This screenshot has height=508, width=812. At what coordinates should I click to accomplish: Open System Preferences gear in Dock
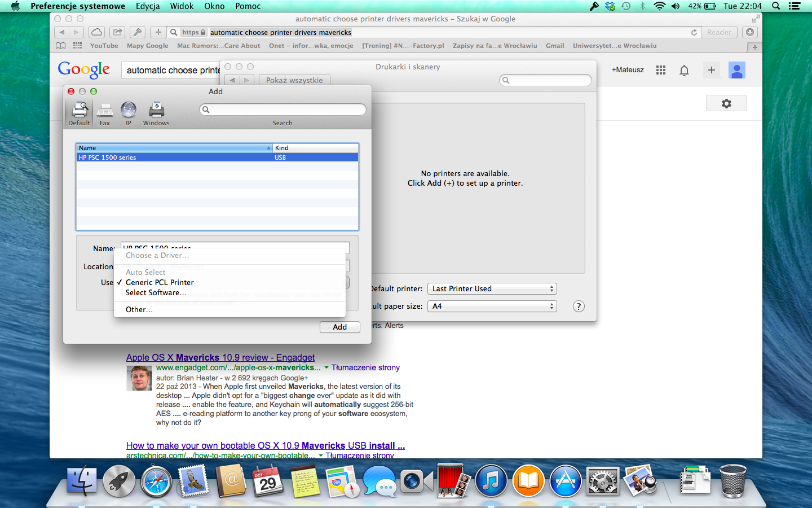[x=602, y=481]
